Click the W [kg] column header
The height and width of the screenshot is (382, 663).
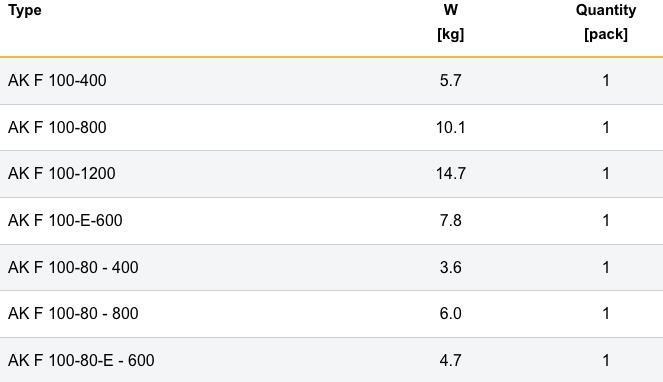tap(450, 22)
